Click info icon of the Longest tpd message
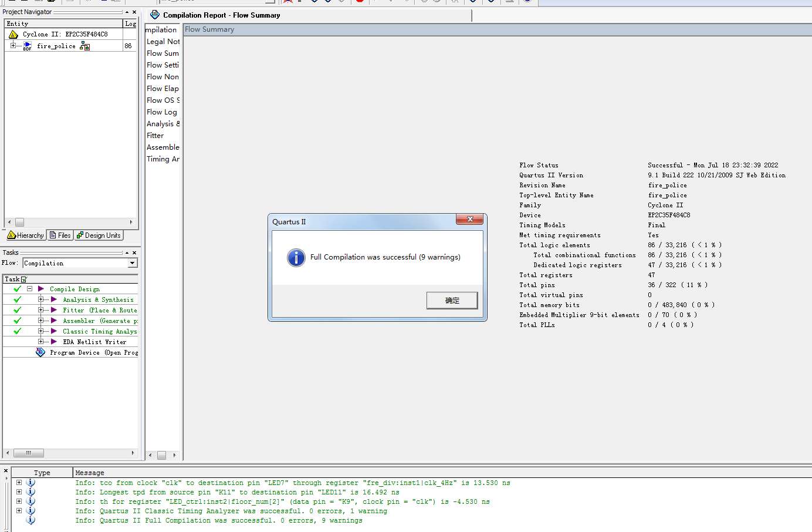The image size is (812, 532). [x=31, y=492]
